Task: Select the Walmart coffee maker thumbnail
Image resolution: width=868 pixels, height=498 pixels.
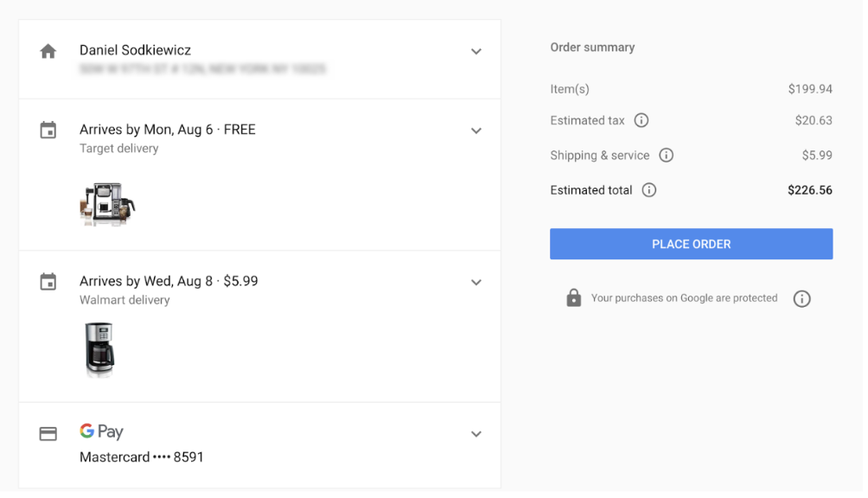Action: (x=99, y=349)
